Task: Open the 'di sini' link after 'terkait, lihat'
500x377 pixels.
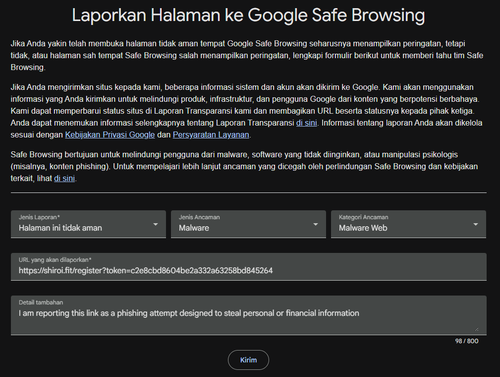Action: tap(64, 178)
